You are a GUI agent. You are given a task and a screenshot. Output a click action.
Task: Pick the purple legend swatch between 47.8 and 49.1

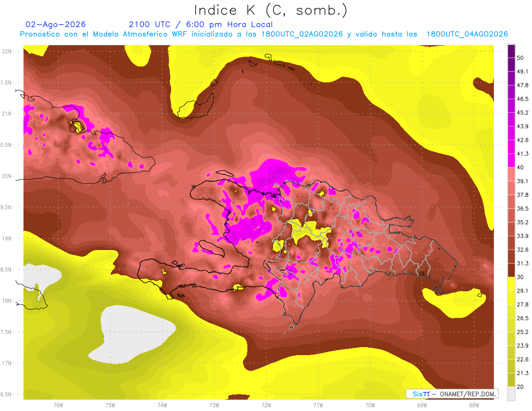[511, 78]
